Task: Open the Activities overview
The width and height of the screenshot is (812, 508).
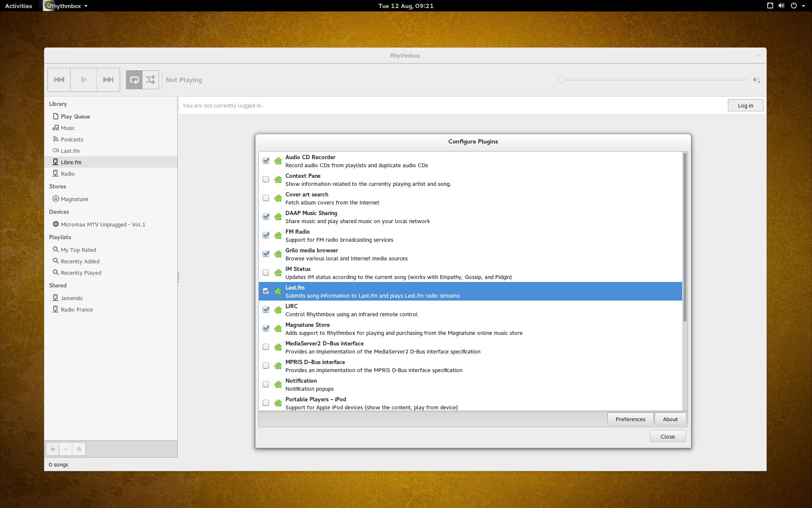Action: (19, 6)
